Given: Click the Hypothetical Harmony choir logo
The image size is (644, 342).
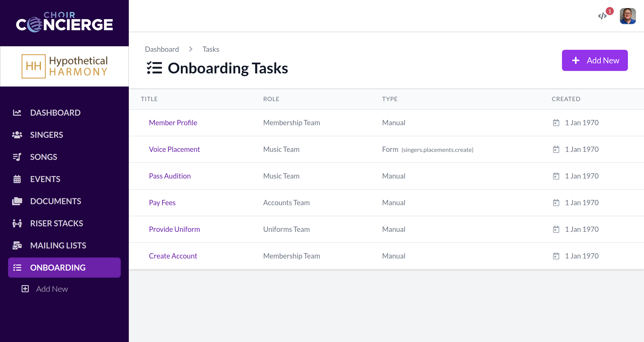Looking at the screenshot, I should pos(64,66).
